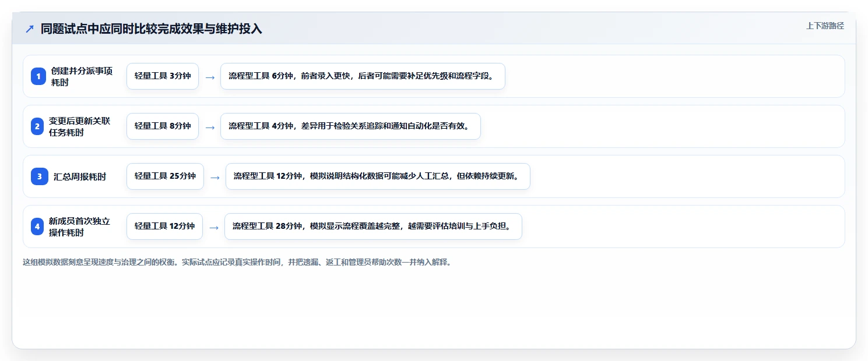This screenshot has width=868, height=361.
Task: Click the number 4 step badge
Action: 37,226
